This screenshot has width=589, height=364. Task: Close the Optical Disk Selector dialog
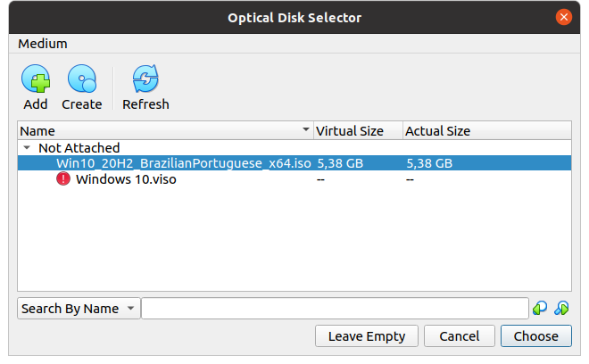click(x=563, y=17)
